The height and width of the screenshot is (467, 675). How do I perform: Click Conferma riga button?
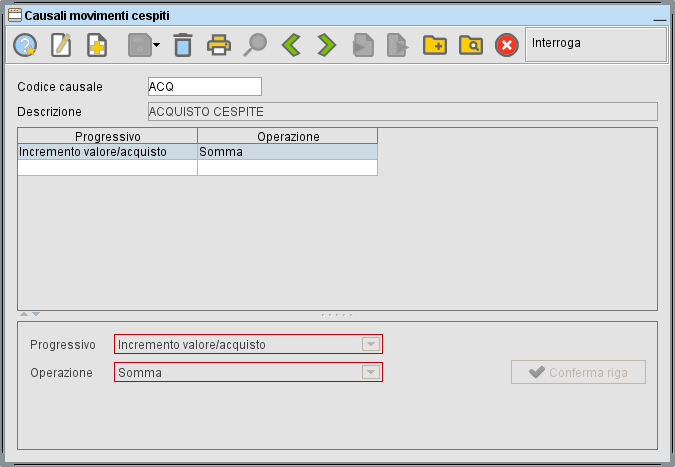tap(578, 372)
